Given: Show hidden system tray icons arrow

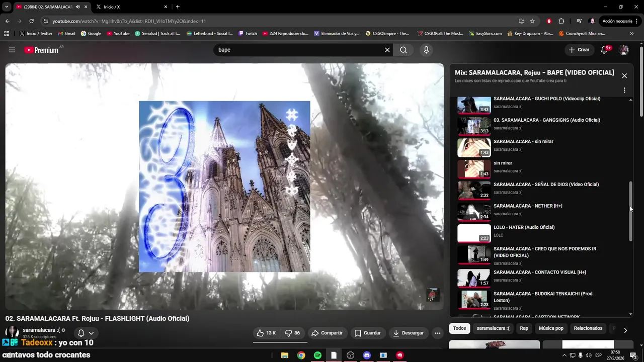Looking at the screenshot, I should [564, 355].
